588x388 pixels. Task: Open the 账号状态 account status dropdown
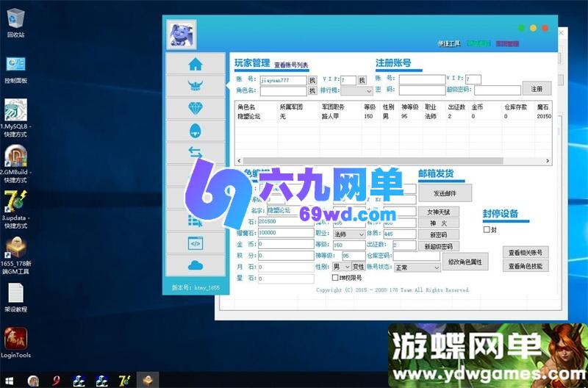click(417, 267)
